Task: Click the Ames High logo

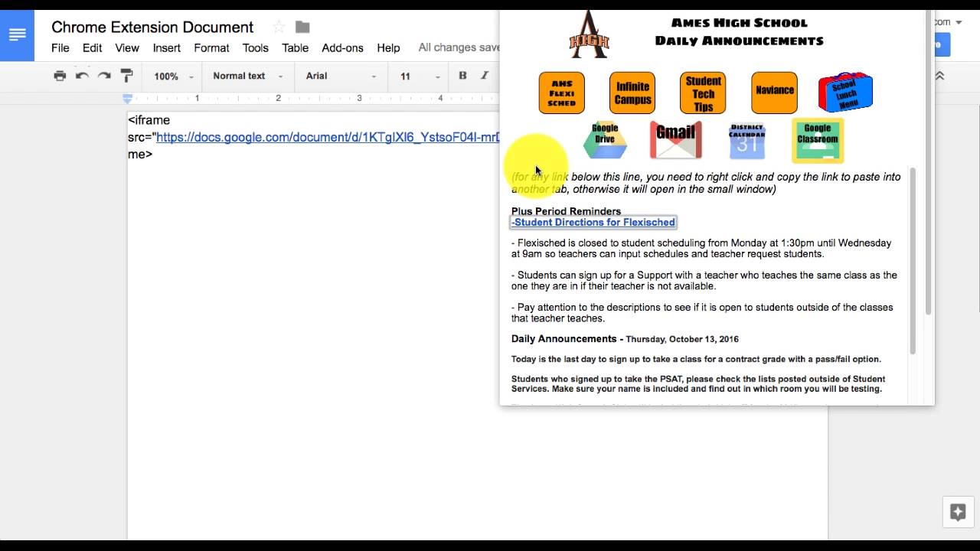Action: click(589, 34)
